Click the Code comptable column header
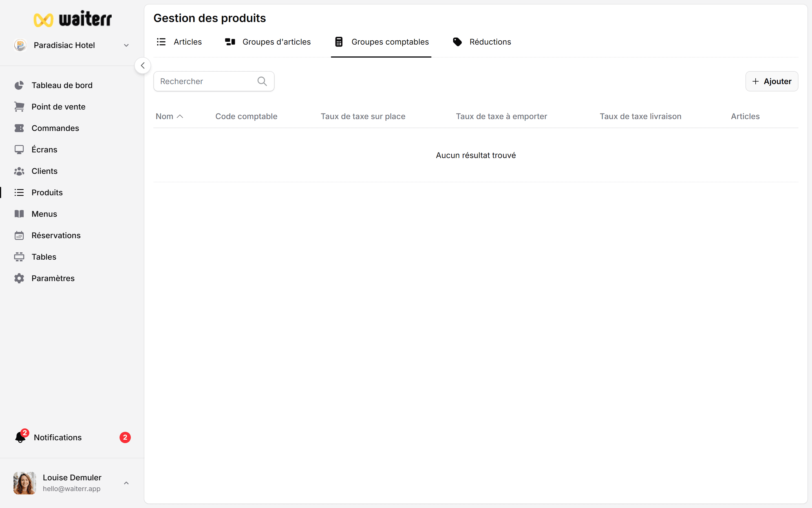This screenshot has height=508, width=812. pyautogui.click(x=246, y=117)
